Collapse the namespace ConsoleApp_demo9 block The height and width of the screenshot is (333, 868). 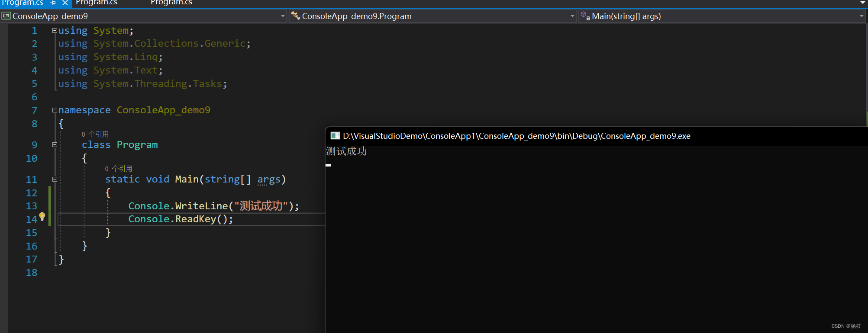click(55, 110)
